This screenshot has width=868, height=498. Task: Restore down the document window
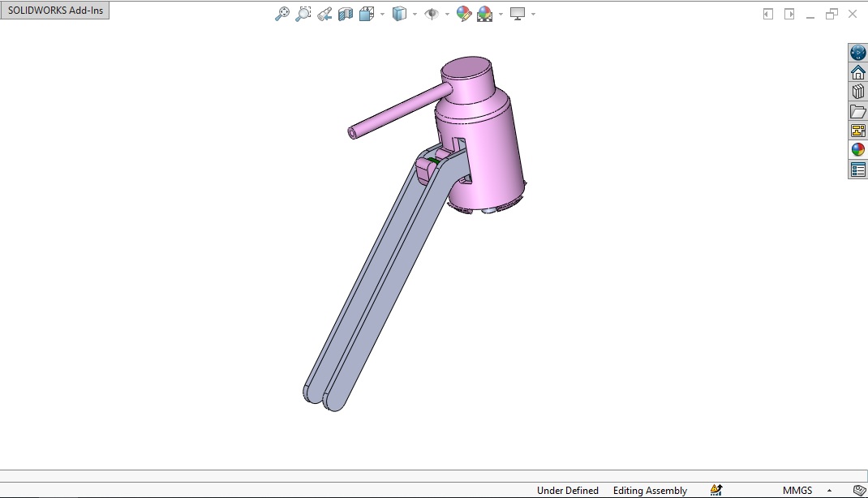click(x=831, y=15)
